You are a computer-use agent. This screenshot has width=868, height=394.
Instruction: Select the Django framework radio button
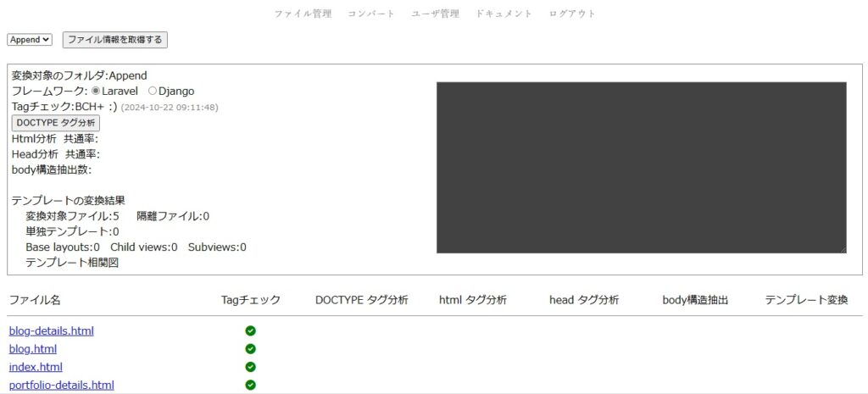153,91
